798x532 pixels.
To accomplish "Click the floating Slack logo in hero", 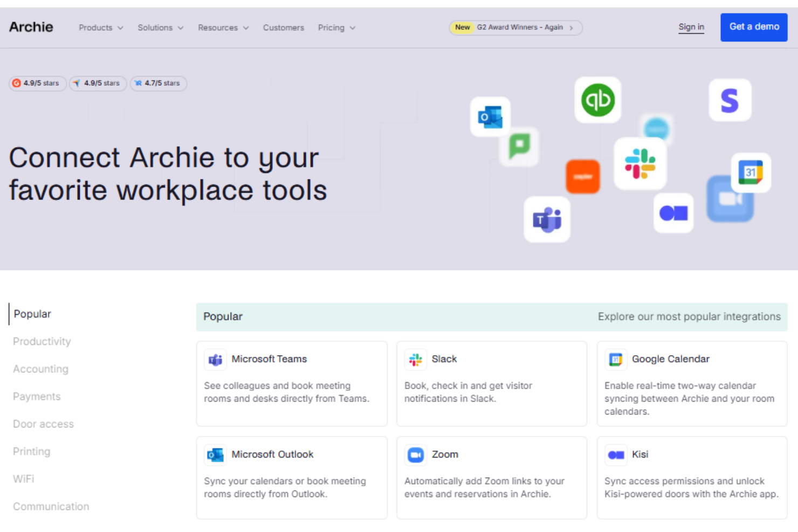I will point(640,164).
